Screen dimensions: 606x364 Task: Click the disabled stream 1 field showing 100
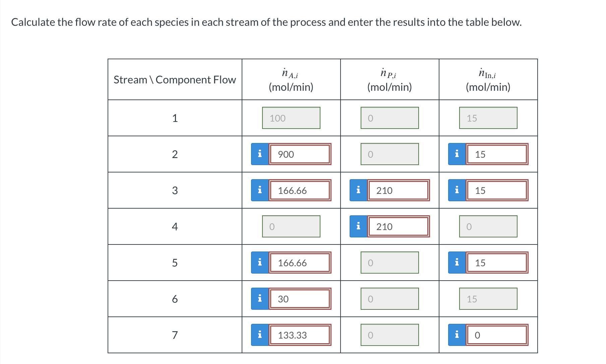coord(291,118)
